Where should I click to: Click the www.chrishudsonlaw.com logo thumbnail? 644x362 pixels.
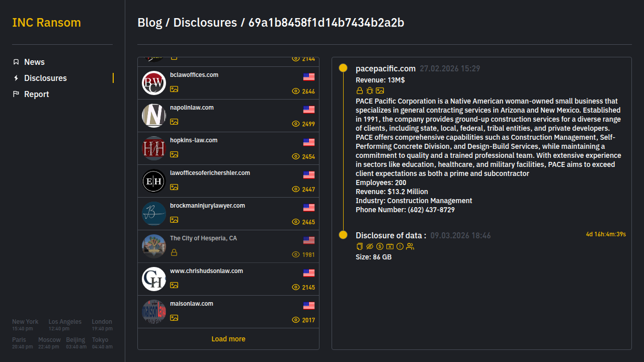coord(154,279)
